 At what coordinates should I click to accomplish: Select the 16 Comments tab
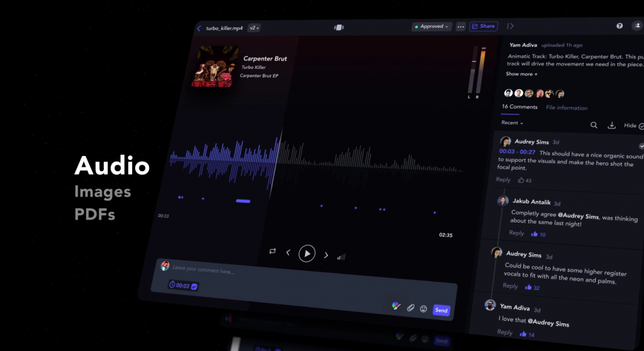tap(519, 107)
